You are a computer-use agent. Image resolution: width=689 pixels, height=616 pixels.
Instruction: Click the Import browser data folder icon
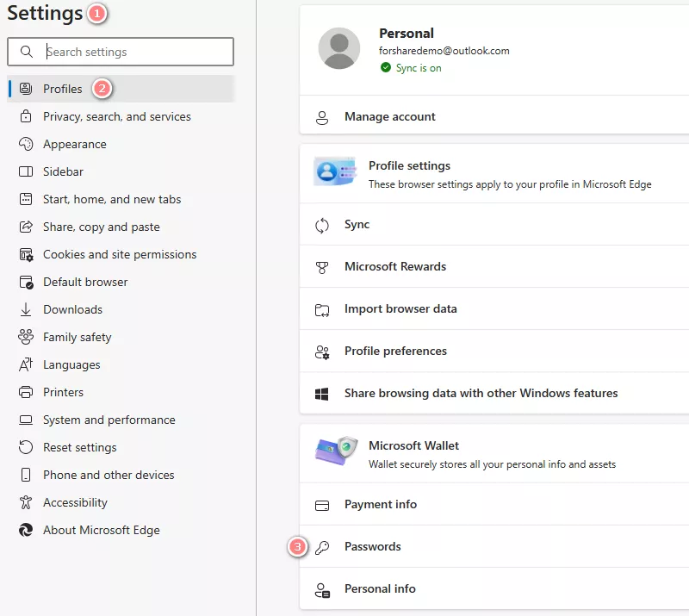point(322,310)
